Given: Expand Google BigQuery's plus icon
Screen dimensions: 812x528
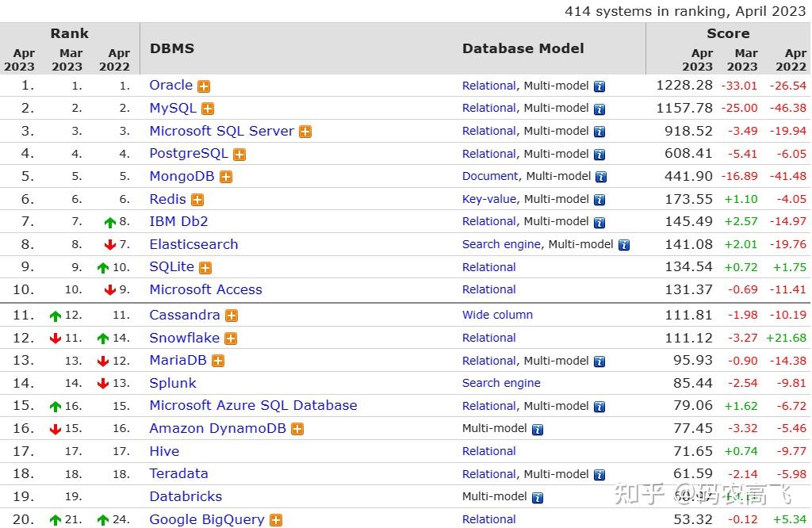Looking at the screenshot, I should (274, 519).
